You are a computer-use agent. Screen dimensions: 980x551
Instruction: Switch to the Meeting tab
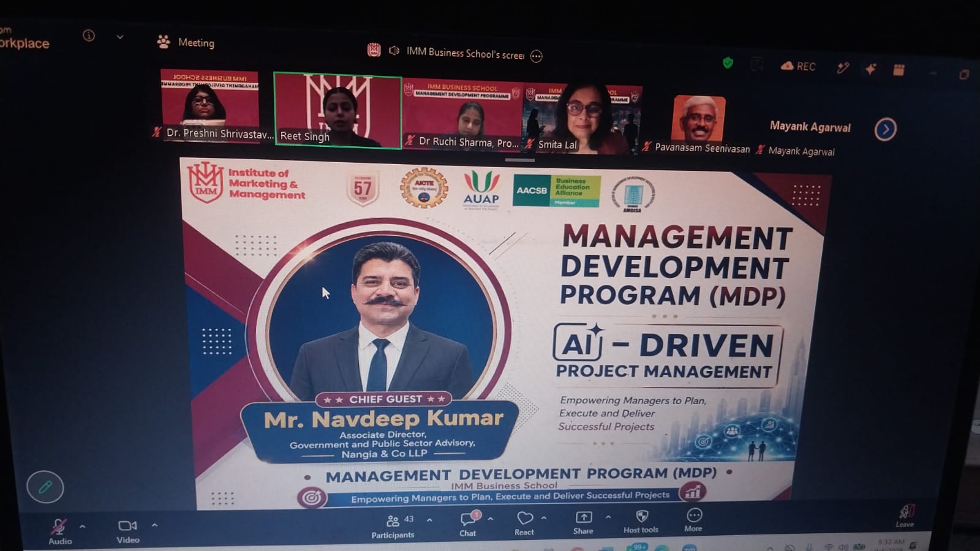tap(186, 42)
